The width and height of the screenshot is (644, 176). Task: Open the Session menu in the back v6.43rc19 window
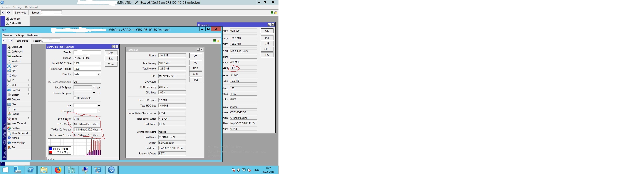(6, 7)
